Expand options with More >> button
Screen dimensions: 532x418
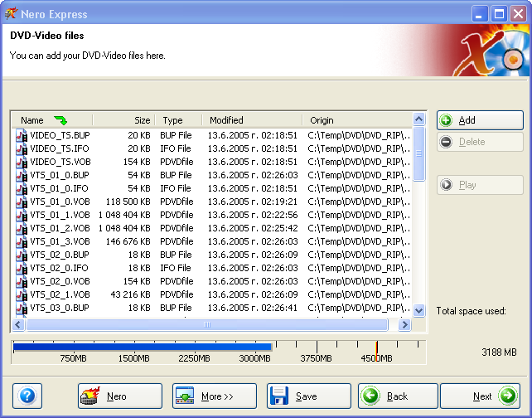215,396
